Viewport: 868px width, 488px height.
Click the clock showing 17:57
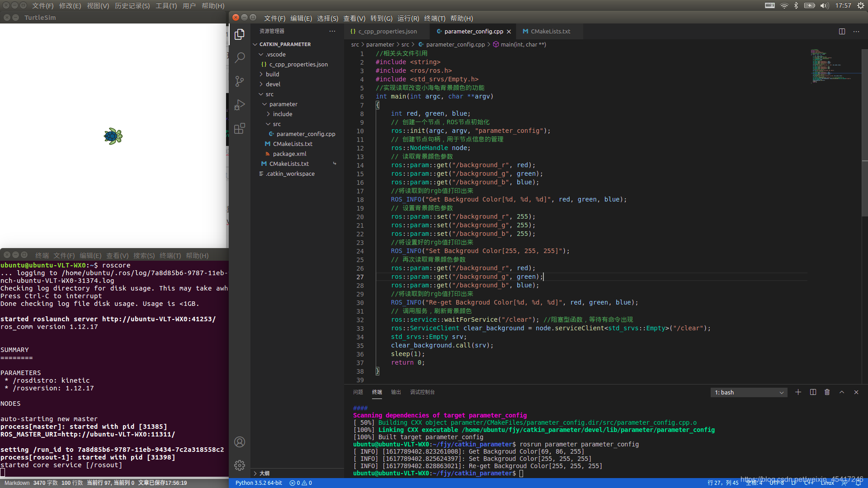(x=843, y=5)
